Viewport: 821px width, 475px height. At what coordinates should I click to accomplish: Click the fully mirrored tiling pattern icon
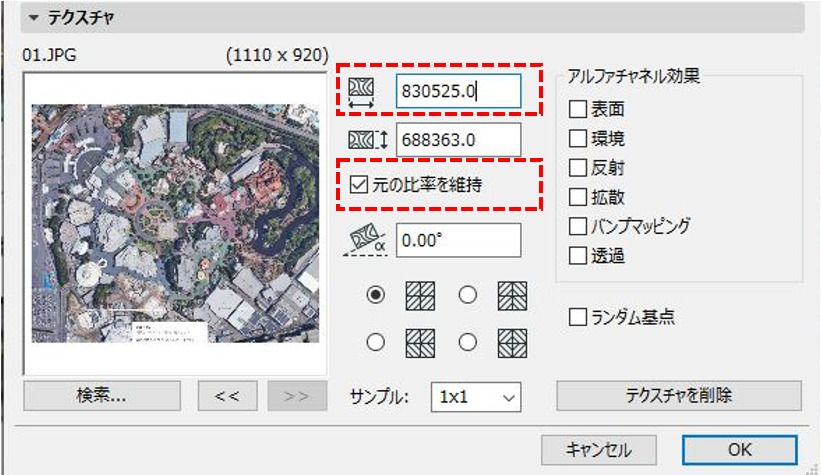[512, 343]
